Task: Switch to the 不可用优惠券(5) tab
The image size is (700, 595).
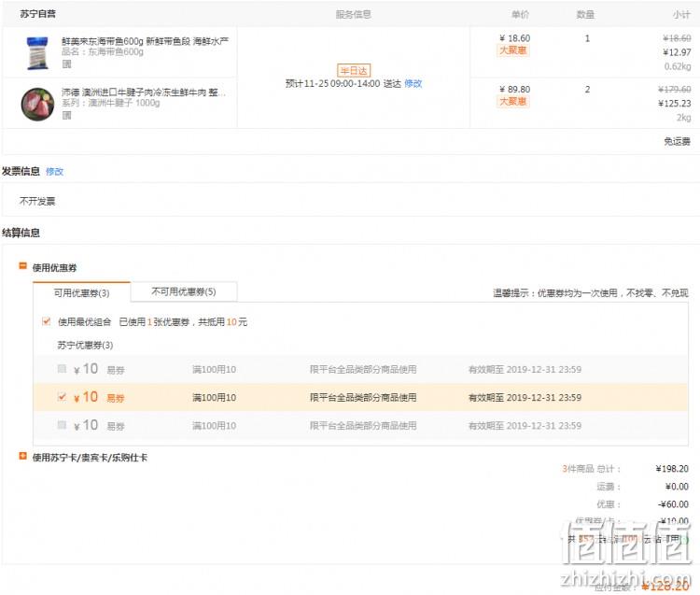Action: pos(184,291)
